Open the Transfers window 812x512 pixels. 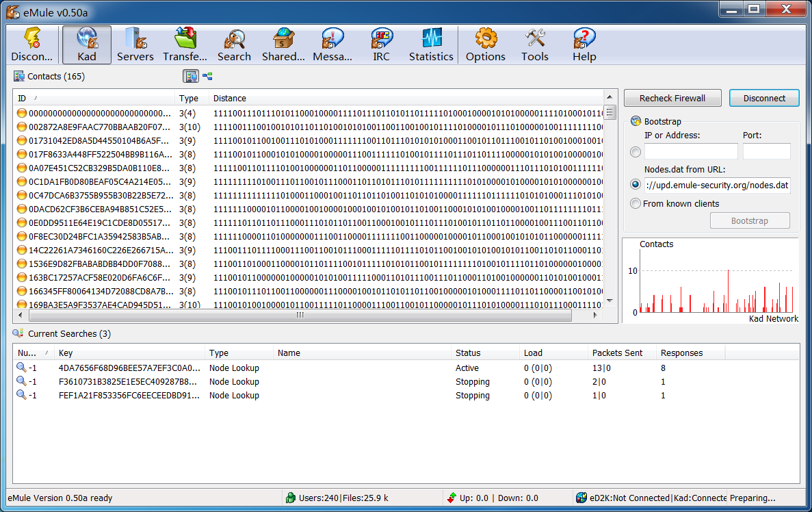click(x=185, y=45)
